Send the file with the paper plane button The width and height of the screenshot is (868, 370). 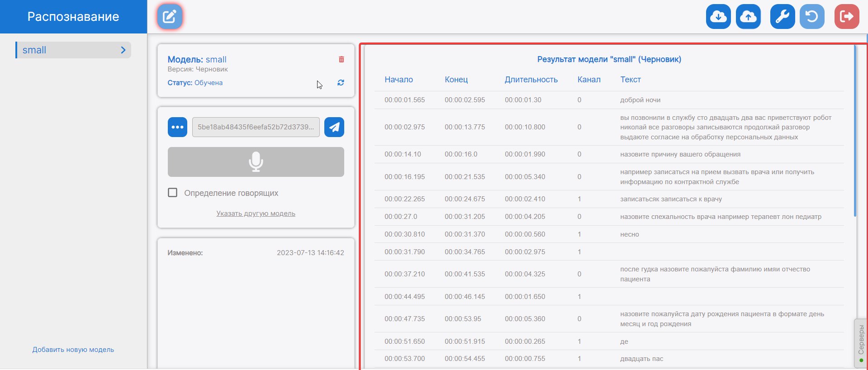[334, 127]
